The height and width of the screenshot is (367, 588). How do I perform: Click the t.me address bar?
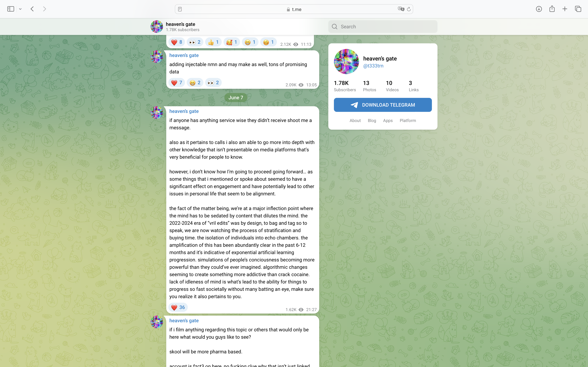click(294, 9)
